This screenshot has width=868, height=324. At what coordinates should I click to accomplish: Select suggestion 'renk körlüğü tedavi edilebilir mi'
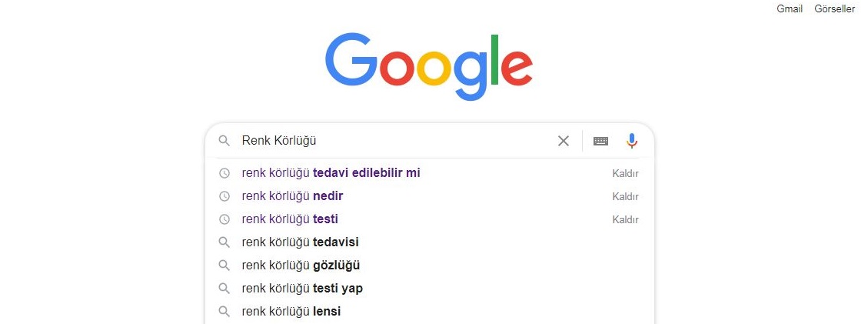[331, 173]
